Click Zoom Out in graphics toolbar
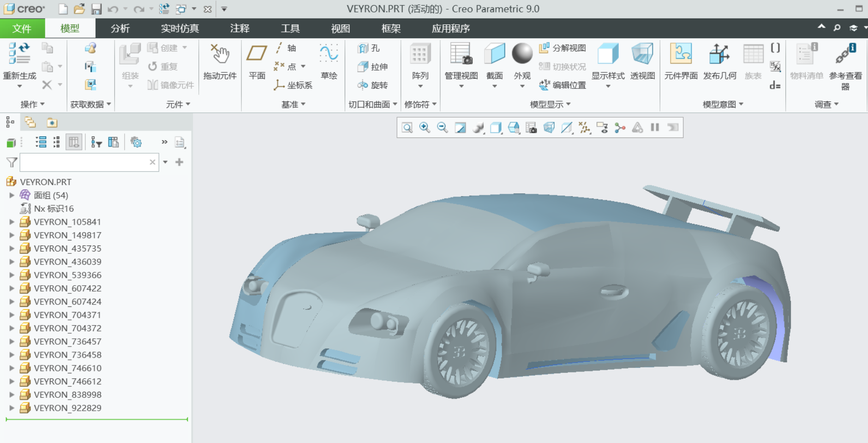The height and width of the screenshot is (443, 868). [x=443, y=128]
